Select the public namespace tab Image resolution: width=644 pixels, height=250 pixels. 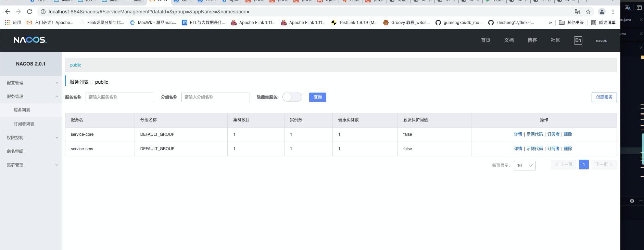pyautogui.click(x=76, y=65)
